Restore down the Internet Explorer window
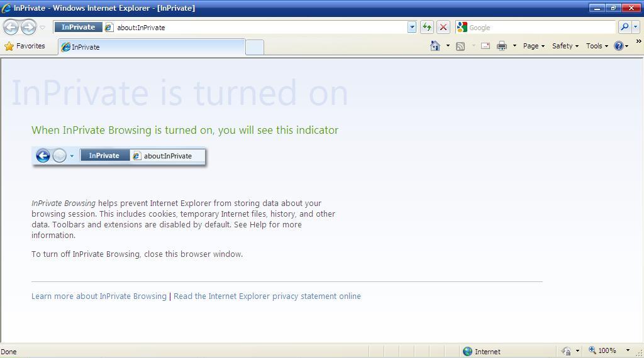The height and width of the screenshot is (358, 644). (613, 8)
